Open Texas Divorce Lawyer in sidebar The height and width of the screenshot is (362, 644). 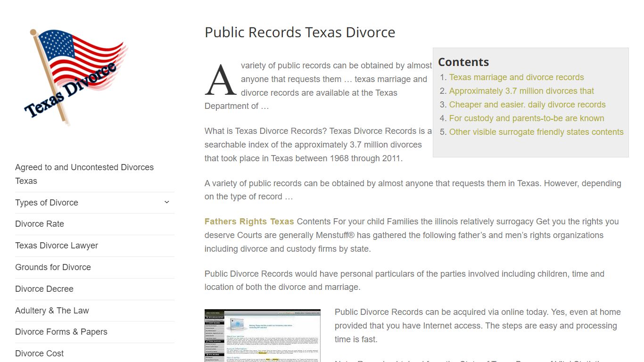pos(57,246)
